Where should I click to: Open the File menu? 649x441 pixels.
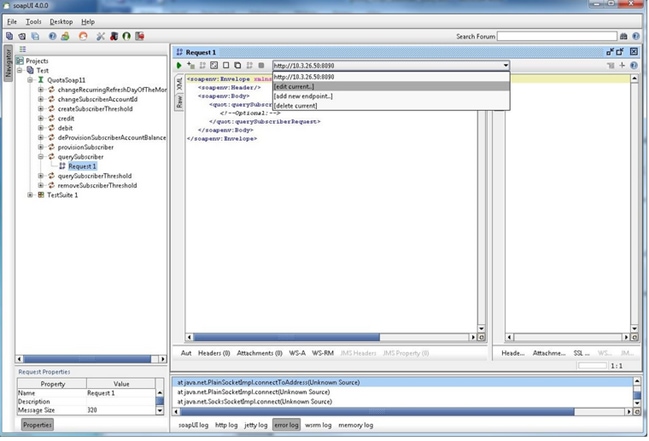[x=12, y=22]
